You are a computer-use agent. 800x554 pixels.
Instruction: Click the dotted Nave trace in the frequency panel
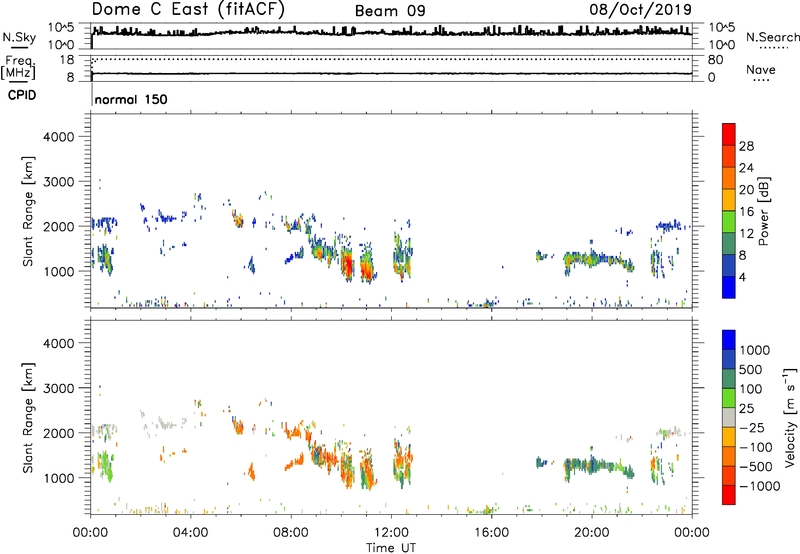[392, 59]
